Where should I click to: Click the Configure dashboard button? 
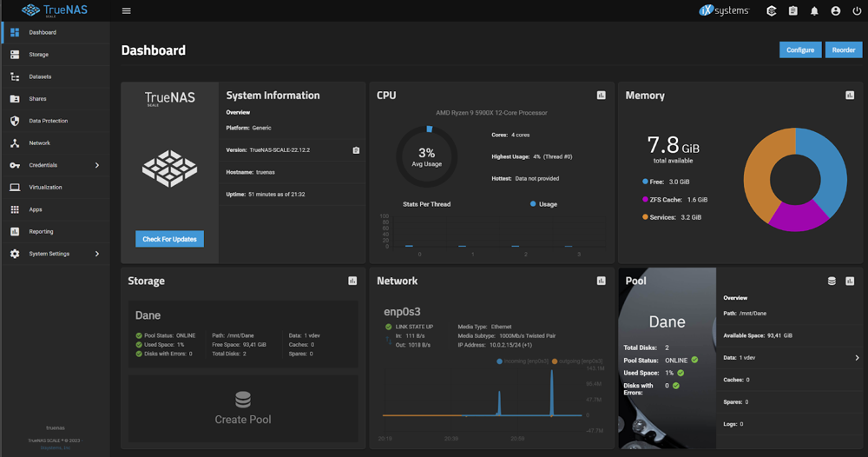point(800,50)
